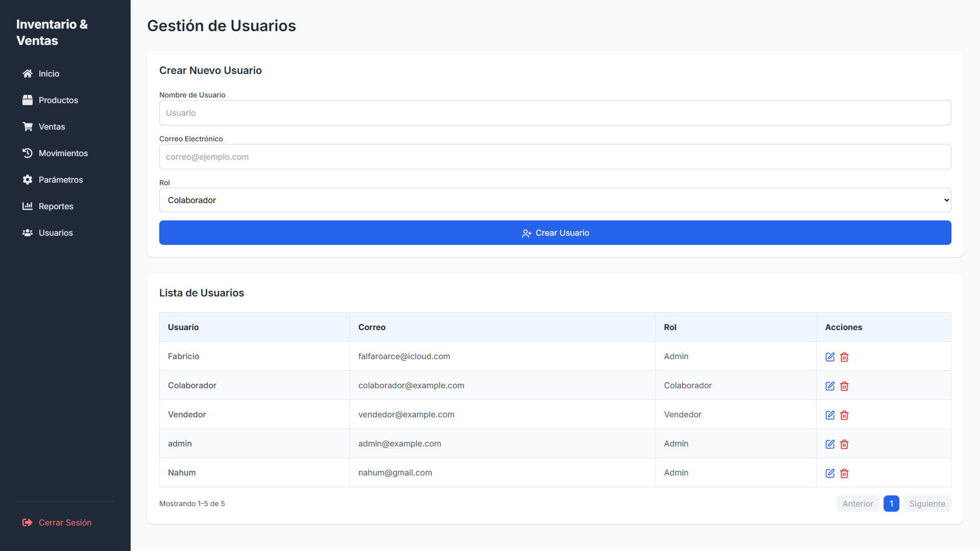The height and width of the screenshot is (551, 980).
Task: Select page 1 in pagination
Action: pos(891,504)
